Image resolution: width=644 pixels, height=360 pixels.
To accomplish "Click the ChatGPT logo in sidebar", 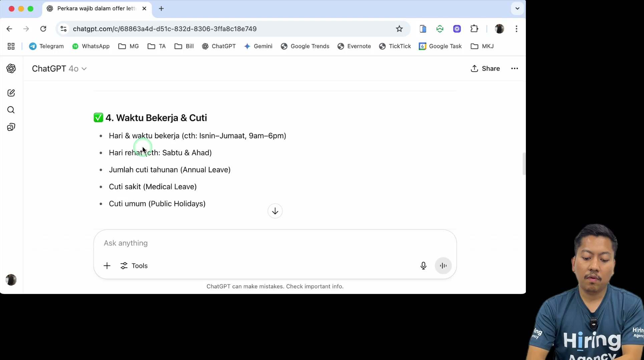I will coord(11,68).
